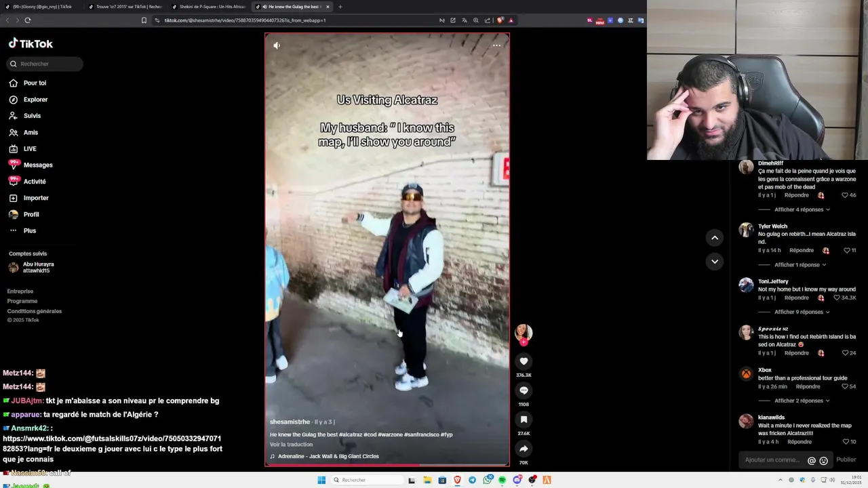Open Telegram from the taskbar
868x488 pixels.
click(473, 480)
